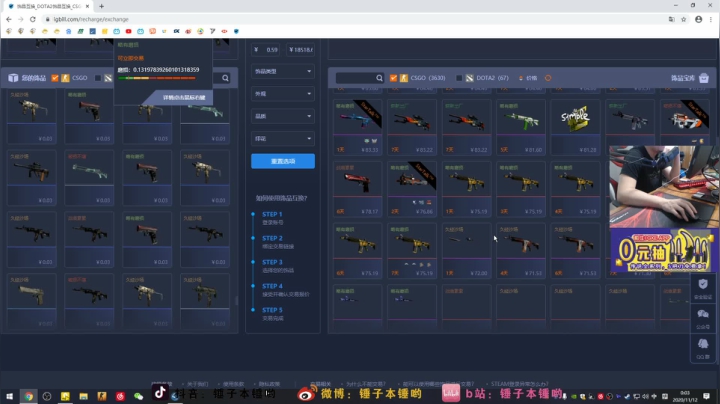Bookmark this page with the star icon
The image size is (720, 404).
(x=684, y=19)
